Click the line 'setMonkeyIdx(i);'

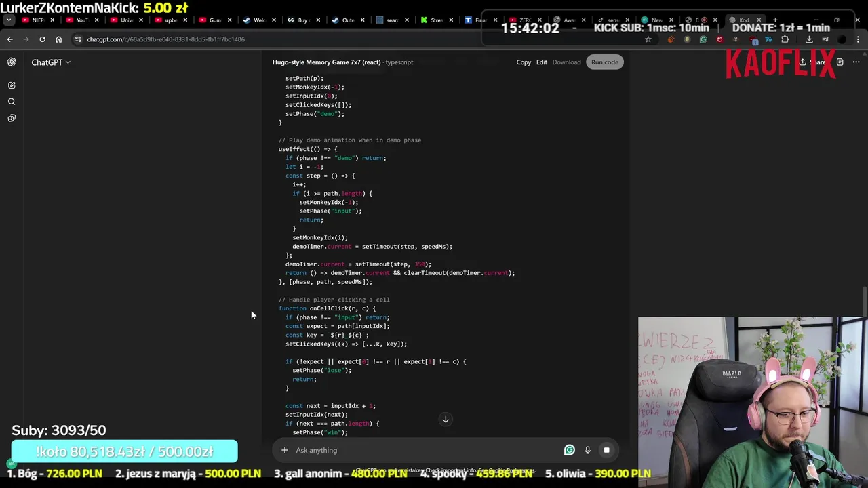pyautogui.click(x=320, y=238)
